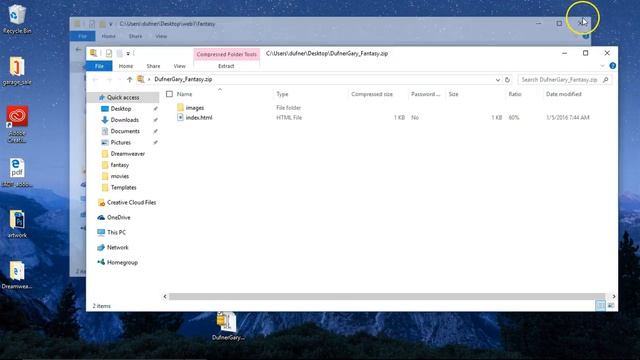Viewport: 640px width, 360px height.
Task: Open Creative Cloud Files in navigation pane
Action: pyautogui.click(x=131, y=202)
